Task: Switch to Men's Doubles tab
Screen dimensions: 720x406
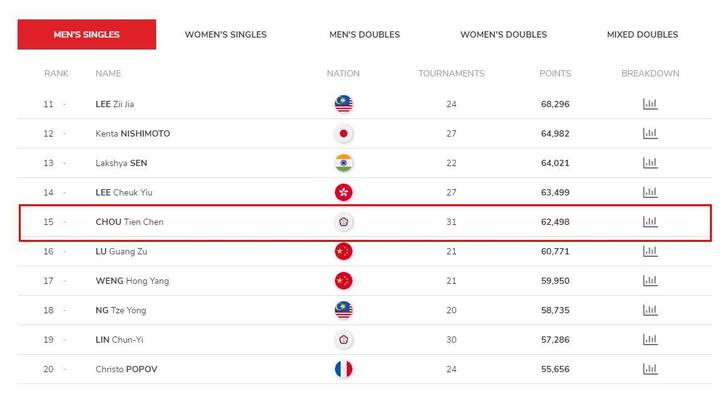Action: (x=365, y=34)
